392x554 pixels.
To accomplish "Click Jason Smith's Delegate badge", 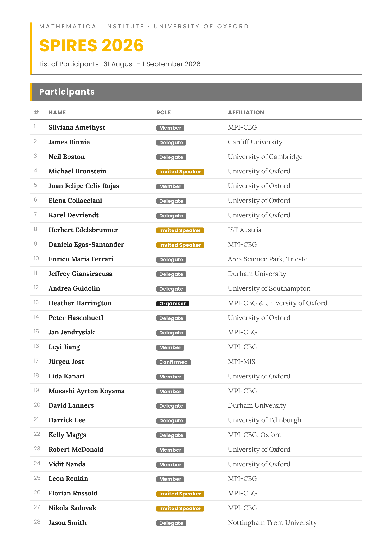I will coord(171,523).
